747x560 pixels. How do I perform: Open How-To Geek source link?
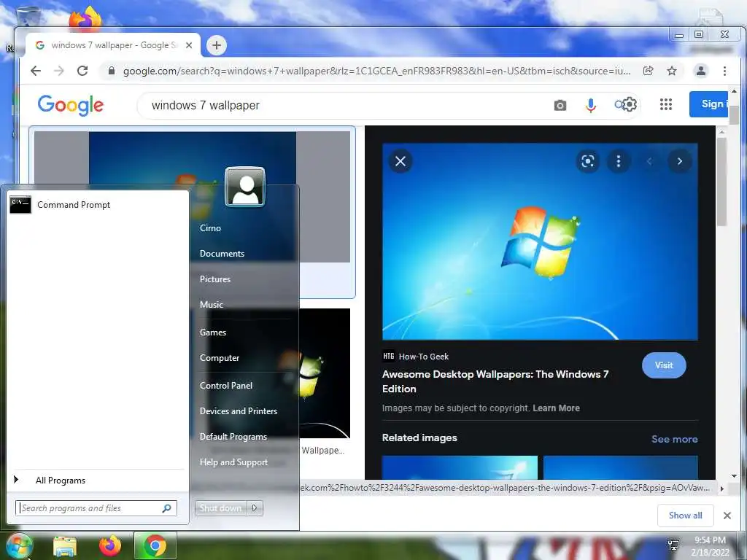point(415,356)
